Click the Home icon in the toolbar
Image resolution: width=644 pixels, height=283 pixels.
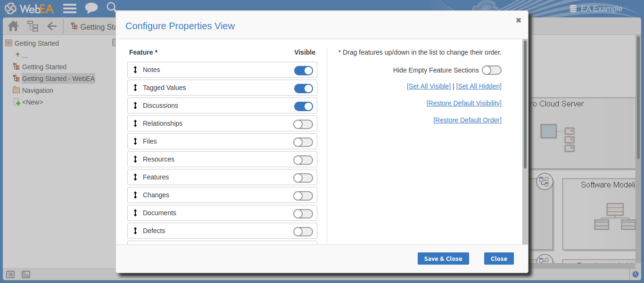pos(13,26)
